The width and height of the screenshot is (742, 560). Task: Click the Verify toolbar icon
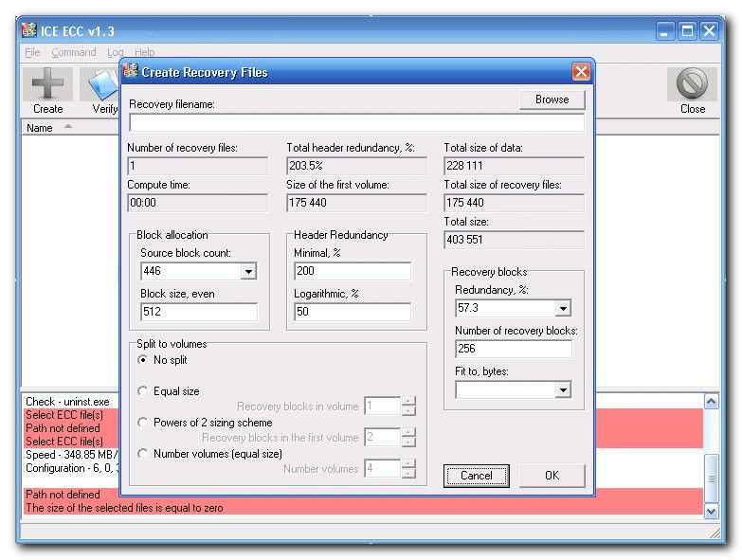tap(100, 84)
